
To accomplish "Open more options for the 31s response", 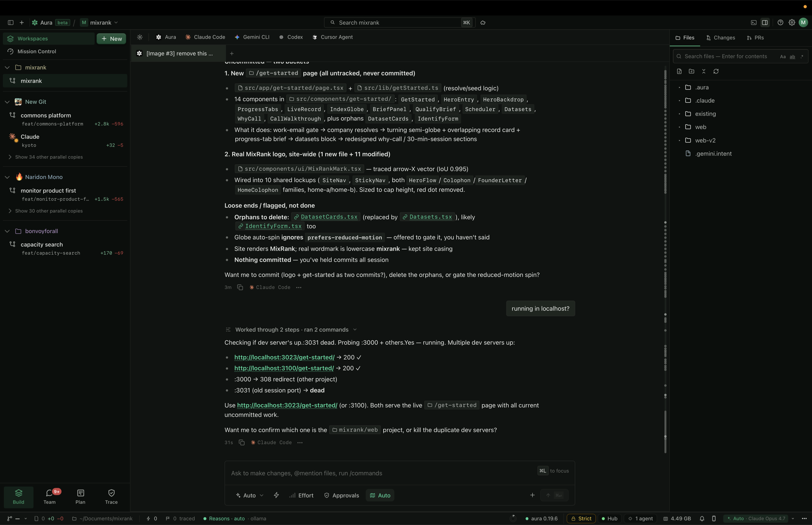I will (300, 443).
